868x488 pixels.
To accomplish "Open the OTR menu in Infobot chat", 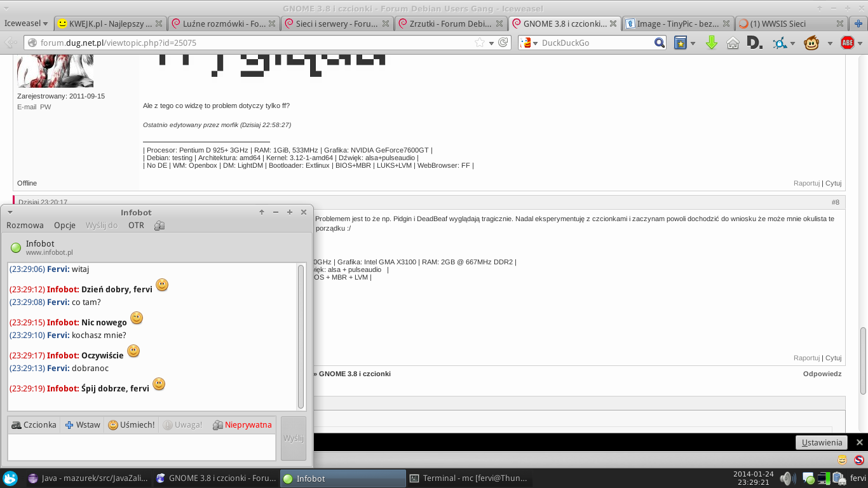I will 136,225.
